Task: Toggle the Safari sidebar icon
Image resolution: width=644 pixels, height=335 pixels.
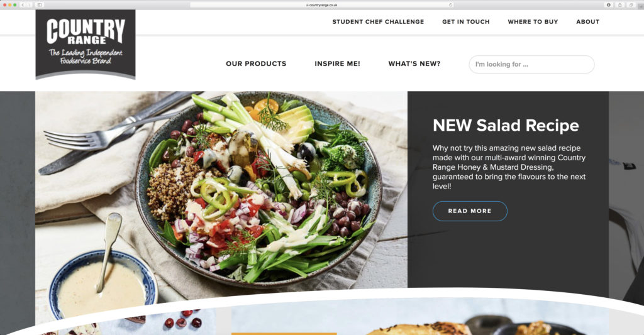Action: (40, 5)
